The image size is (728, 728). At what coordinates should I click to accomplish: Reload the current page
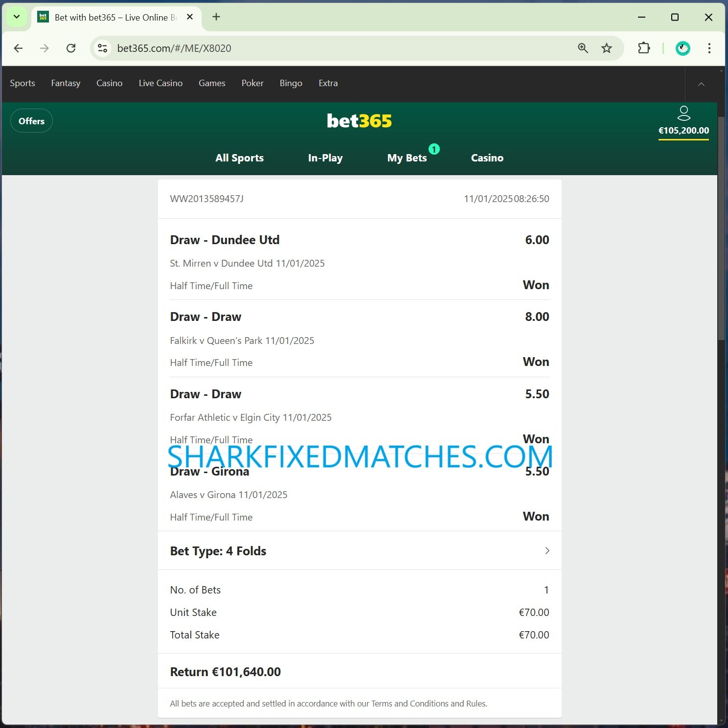(x=71, y=48)
